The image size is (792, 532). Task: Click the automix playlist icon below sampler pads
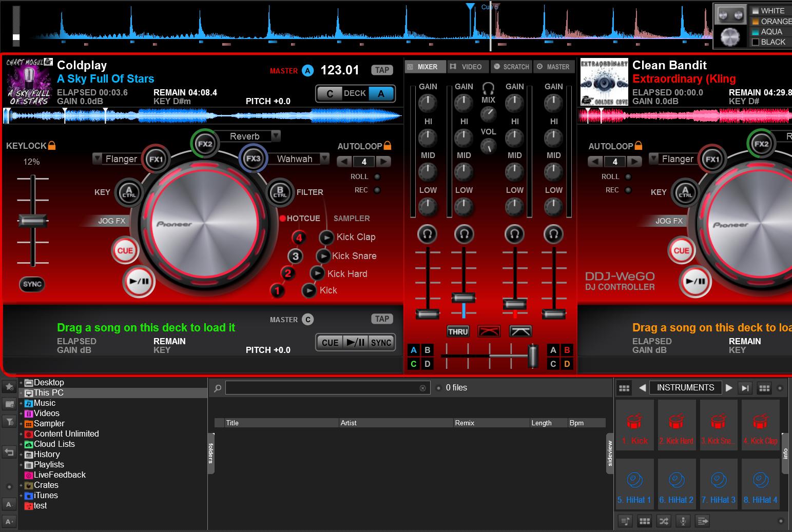click(x=702, y=521)
